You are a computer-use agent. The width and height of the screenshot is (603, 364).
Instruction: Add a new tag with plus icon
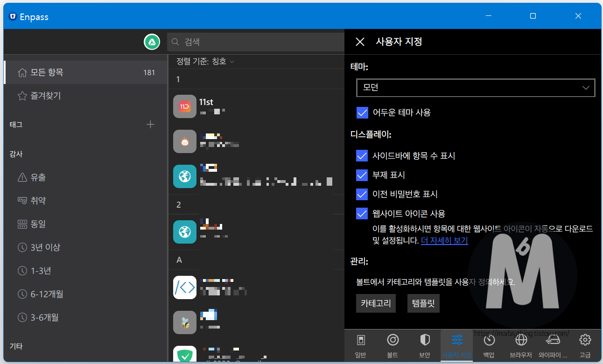(150, 124)
